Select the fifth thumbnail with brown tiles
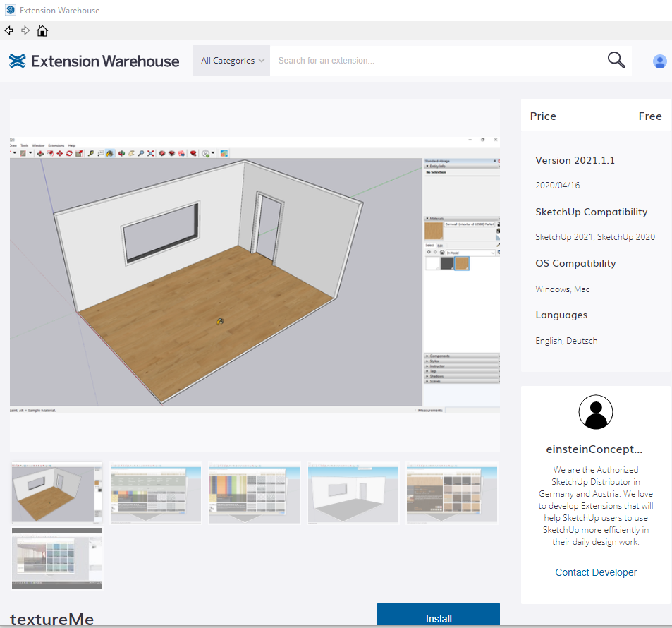This screenshot has height=628, width=672. (x=452, y=493)
